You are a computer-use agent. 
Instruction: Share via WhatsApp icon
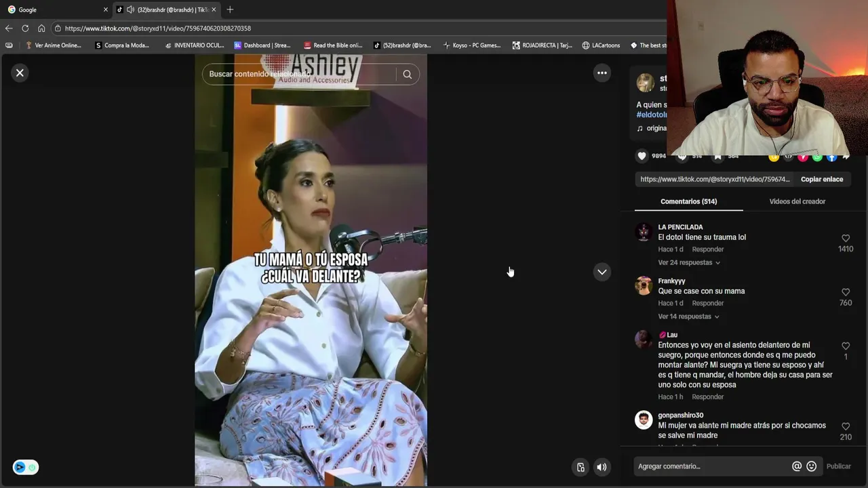coord(817,157)
